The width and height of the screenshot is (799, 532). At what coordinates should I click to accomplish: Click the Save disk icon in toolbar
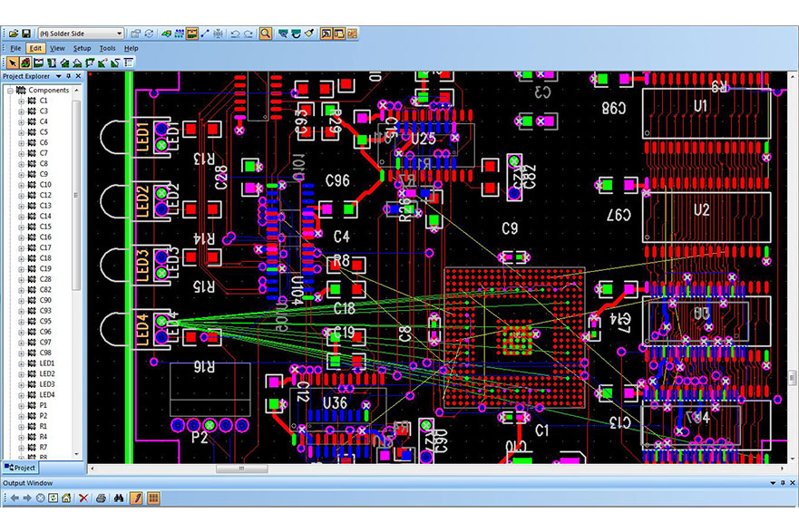tap(26, 34)
